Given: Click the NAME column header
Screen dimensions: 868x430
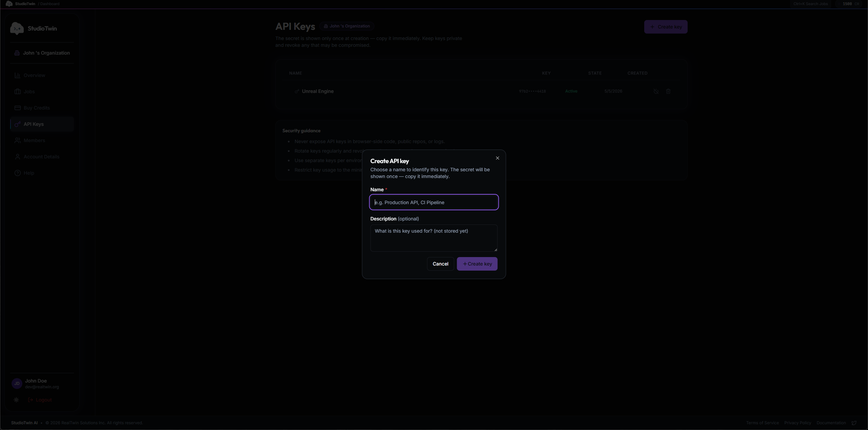Looking at the screenshot, I should [295, 73].
